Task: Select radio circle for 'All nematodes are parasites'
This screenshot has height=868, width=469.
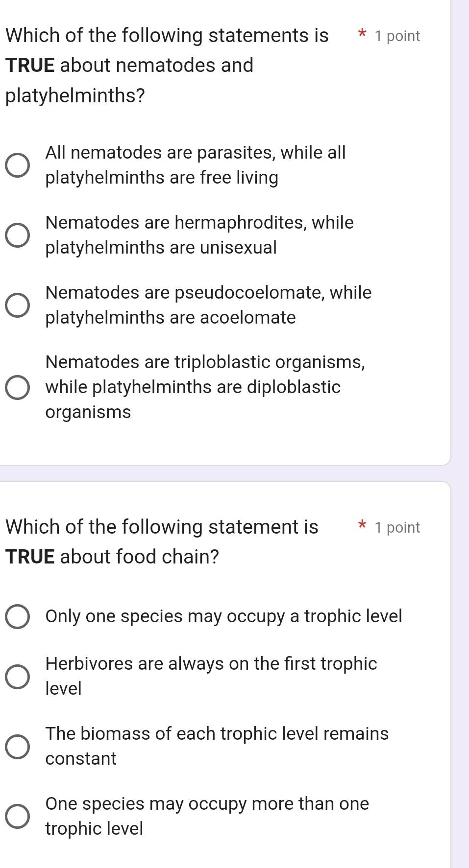Action: (x=17, y=165)
